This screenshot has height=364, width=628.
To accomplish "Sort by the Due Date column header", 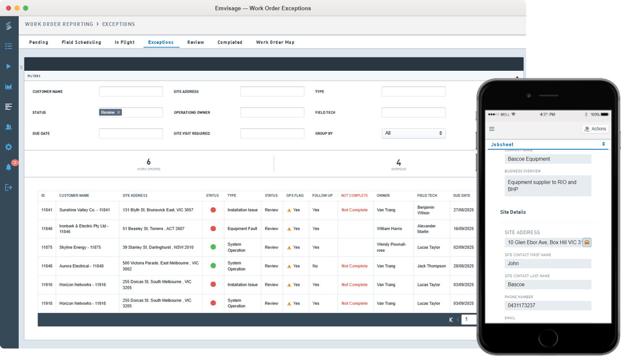I will tap(462, 196).
